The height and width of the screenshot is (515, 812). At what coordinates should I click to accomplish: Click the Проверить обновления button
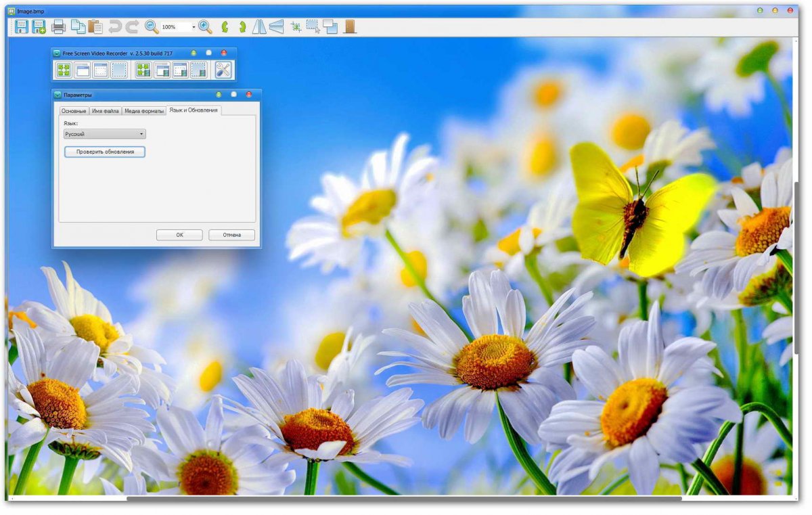[x=105, y=152]
